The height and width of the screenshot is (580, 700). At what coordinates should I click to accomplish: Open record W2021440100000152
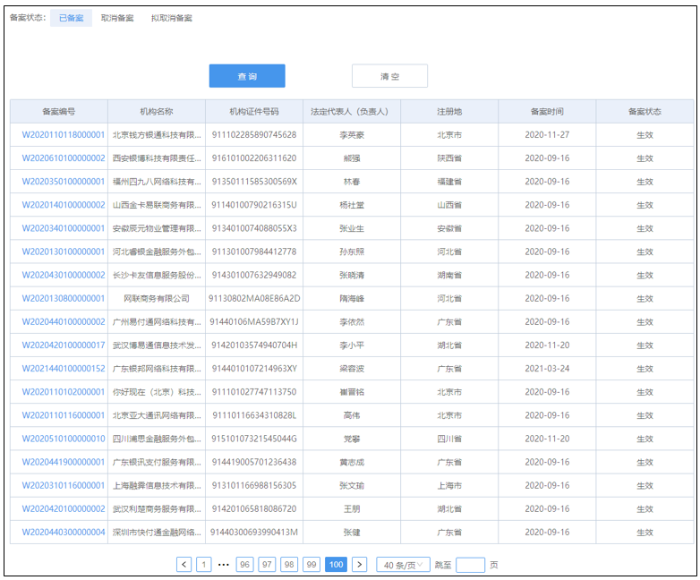[63, 368]
